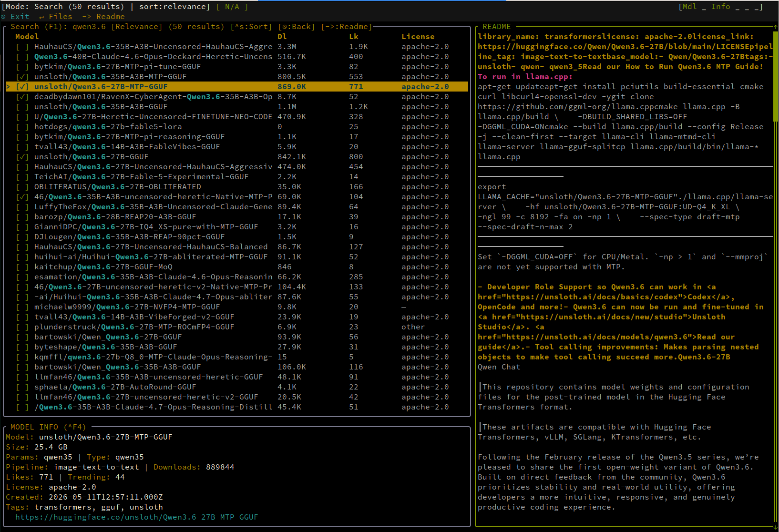Select esamation Qwen3.6-35B-A3B-Claude-4.6-Opus-Reasonin row
Screen dimensions: 779x532
click(237, 277)
